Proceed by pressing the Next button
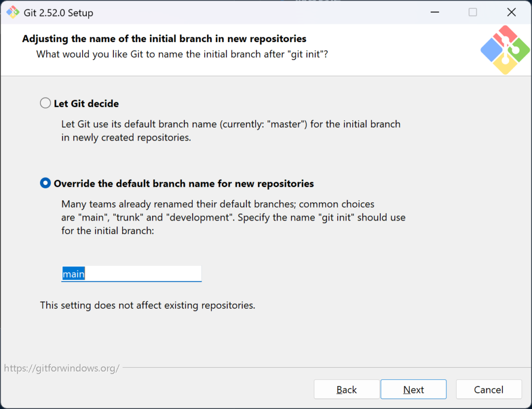Screen dimensions: 532x409 [413, 389]
